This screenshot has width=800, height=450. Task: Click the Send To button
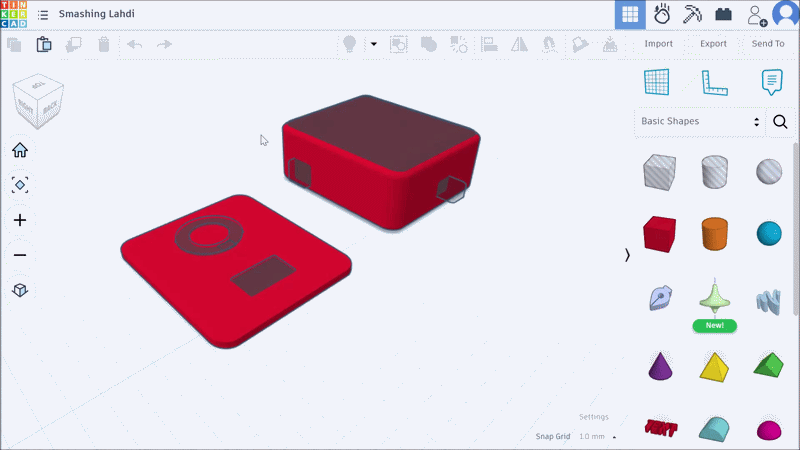(768, 44)
